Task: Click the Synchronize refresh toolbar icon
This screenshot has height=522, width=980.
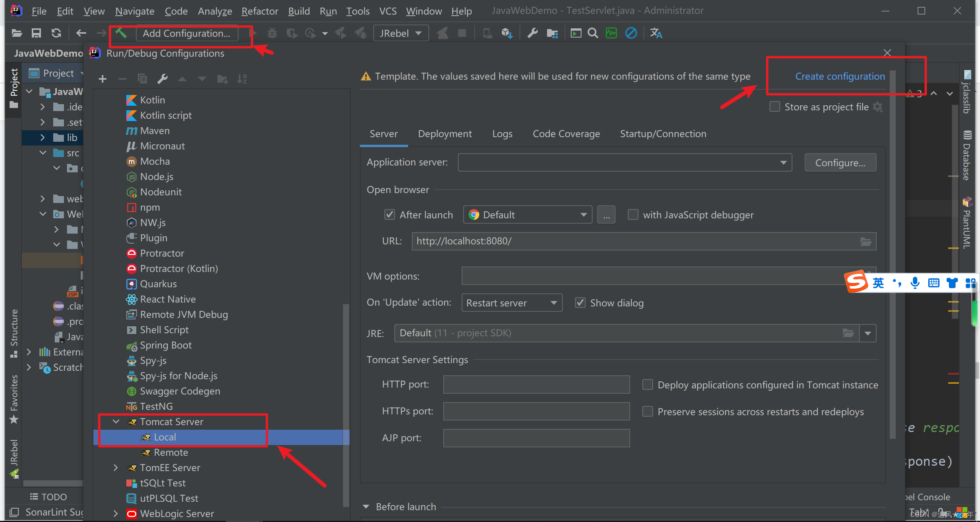Action: pyautogui.click(x=56, y=33)
